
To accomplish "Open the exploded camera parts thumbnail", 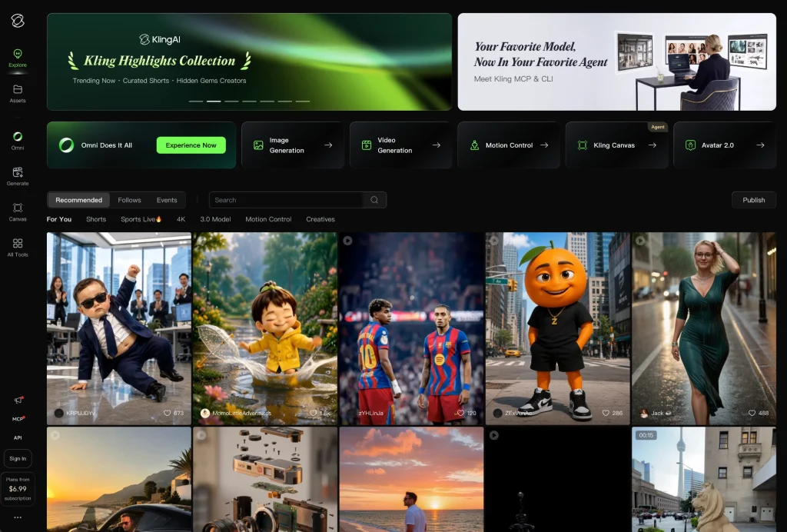I will (x=265, y=479).
